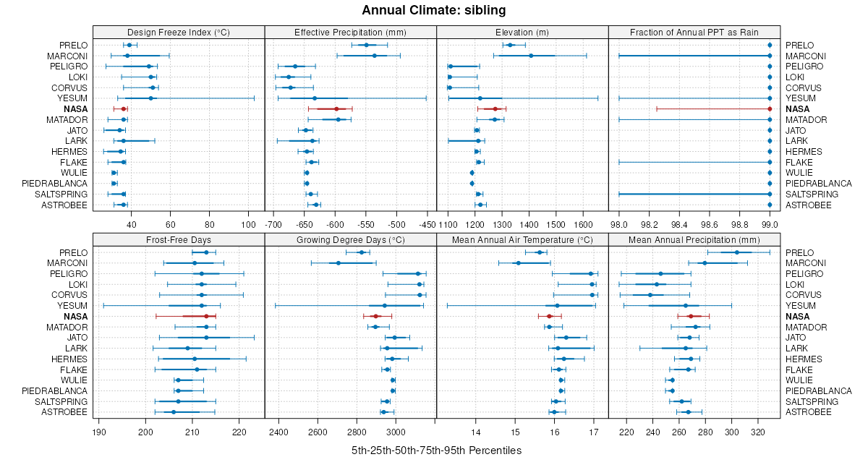Click the MARCONI median dot in Growing Degree Days
The width and height of the screenshot is (868, 470).
point(339,263)
